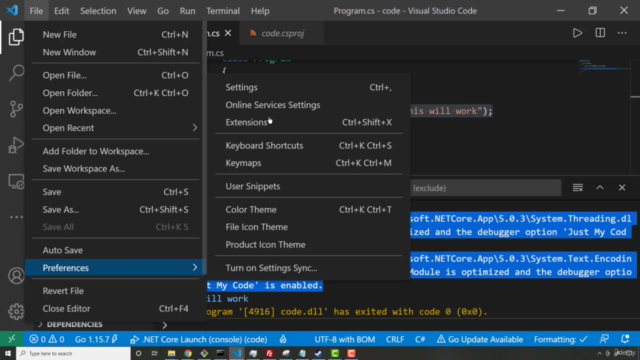The image size is (640, 360).
Task: Choose Open Folder in File menu
Action: pyautogui.click(x=116, y=93)
